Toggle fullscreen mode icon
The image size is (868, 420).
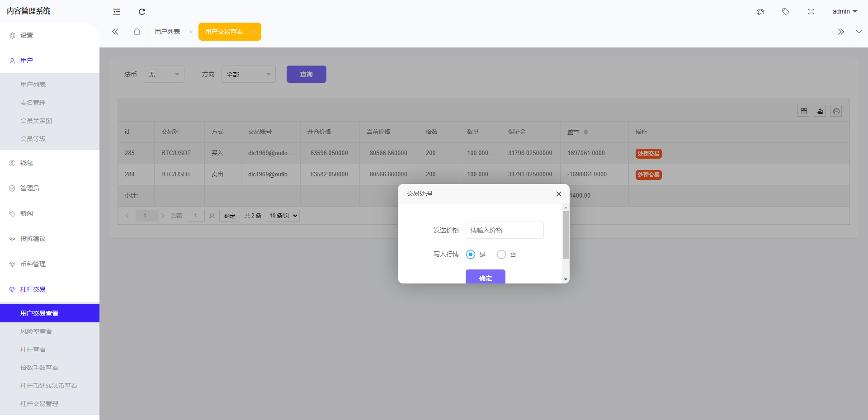[x=811, y=12]
